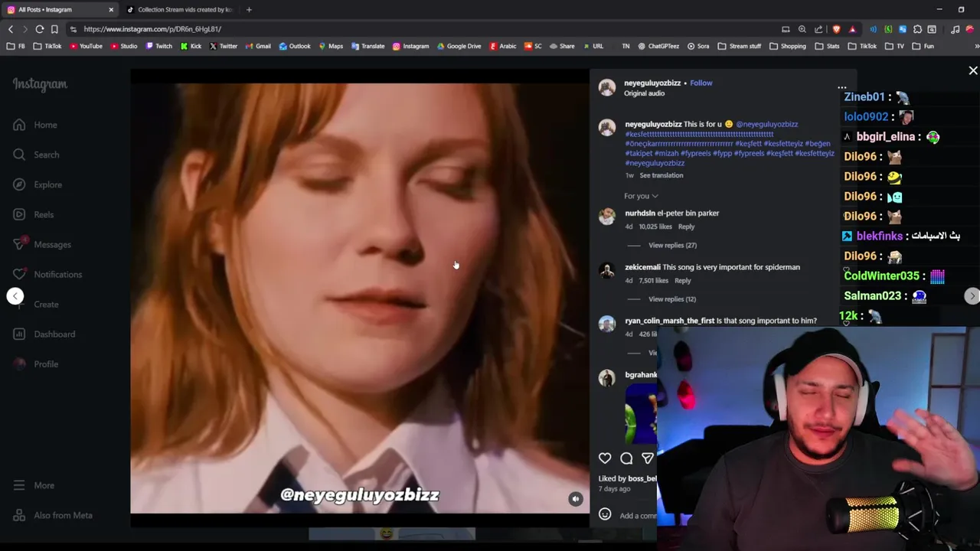
Task: Open the More menu in sidebar
Action: tap(34, 485)
